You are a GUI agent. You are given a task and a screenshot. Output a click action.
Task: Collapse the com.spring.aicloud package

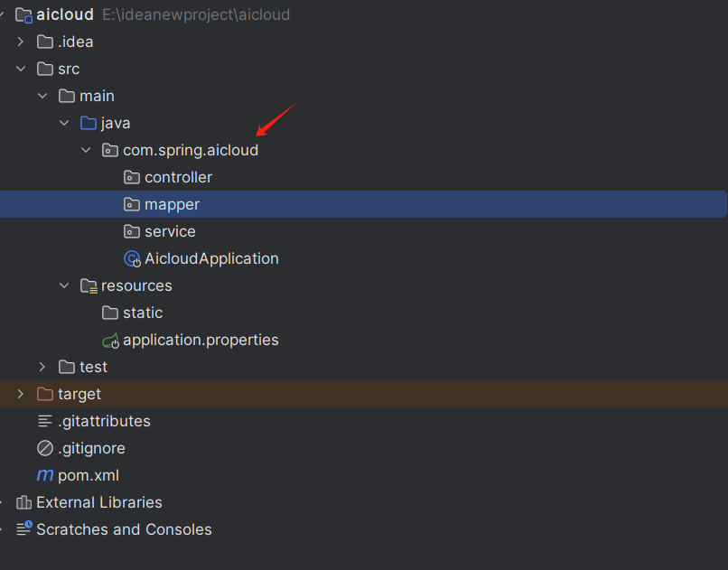click(86, 150)
